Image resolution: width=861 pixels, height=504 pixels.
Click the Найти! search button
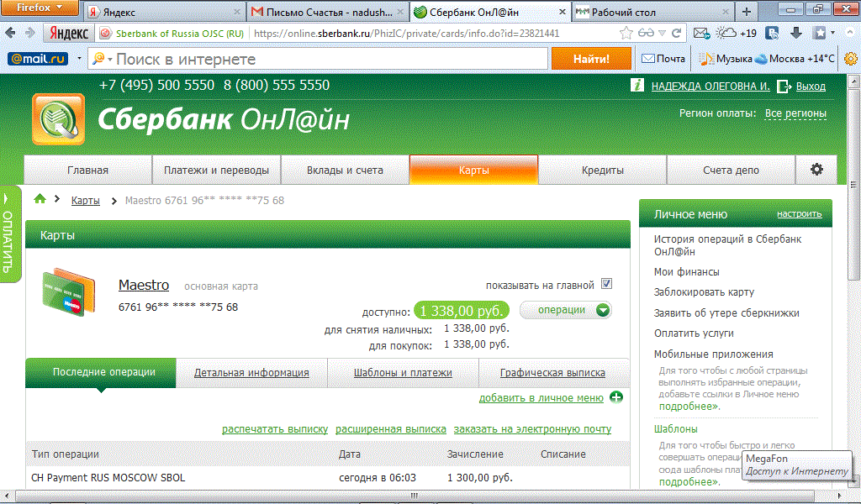click(x=591, y=58)
